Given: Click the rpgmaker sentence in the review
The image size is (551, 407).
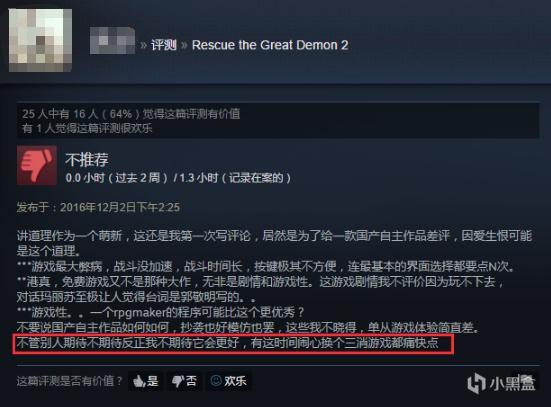Looking at the screenshot, I should [161, 312].
